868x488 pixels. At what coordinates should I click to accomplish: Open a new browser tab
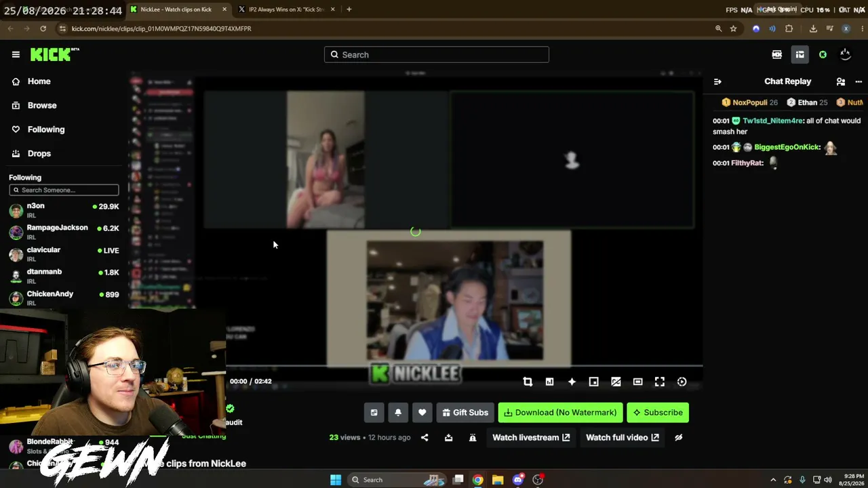(x=349, y=9)
